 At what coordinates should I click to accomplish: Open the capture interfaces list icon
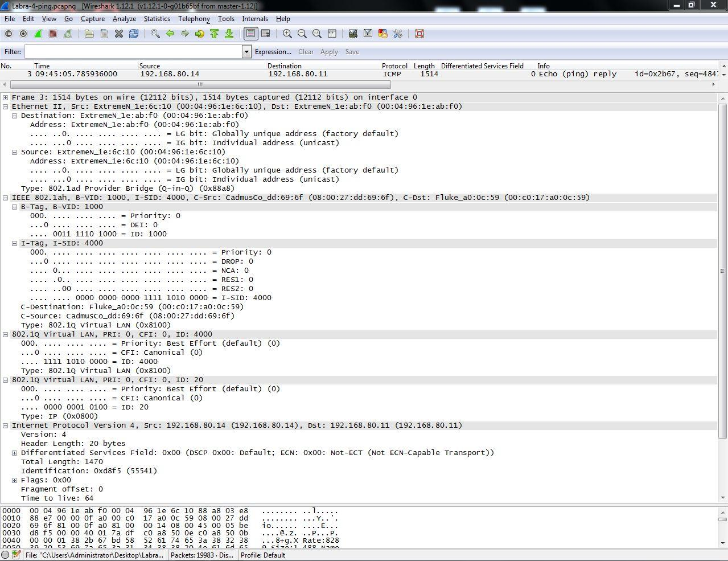click(9, 34)
